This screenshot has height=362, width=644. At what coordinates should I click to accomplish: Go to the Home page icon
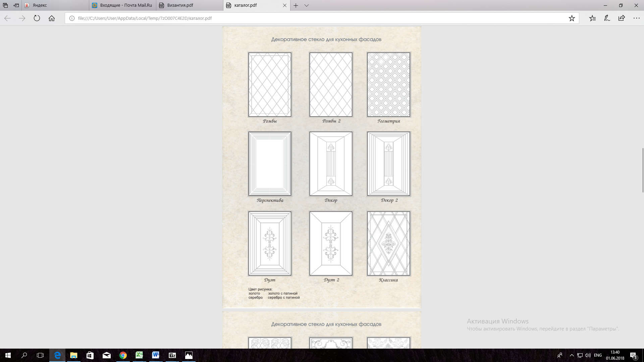52,18
